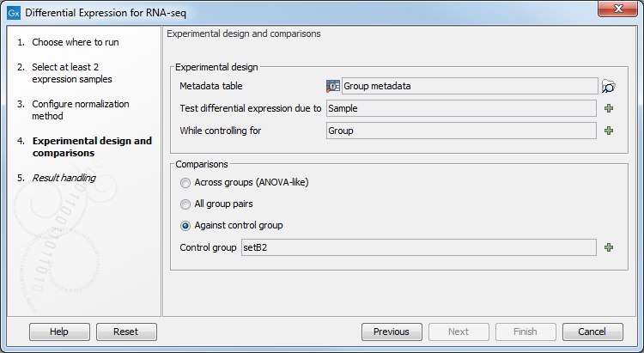Open Select at least 2 expression samples step

click(72, 73)
